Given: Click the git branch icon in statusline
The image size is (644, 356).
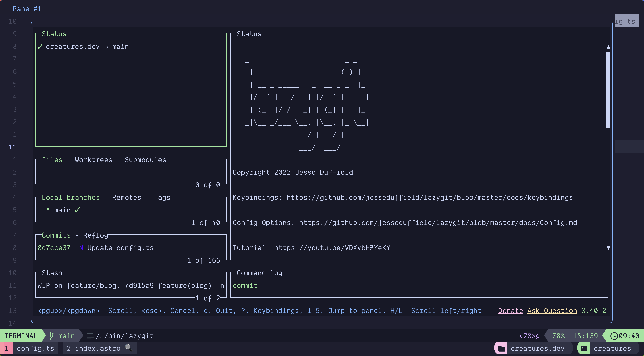Looking at the screenshot, I should (52, 336).
